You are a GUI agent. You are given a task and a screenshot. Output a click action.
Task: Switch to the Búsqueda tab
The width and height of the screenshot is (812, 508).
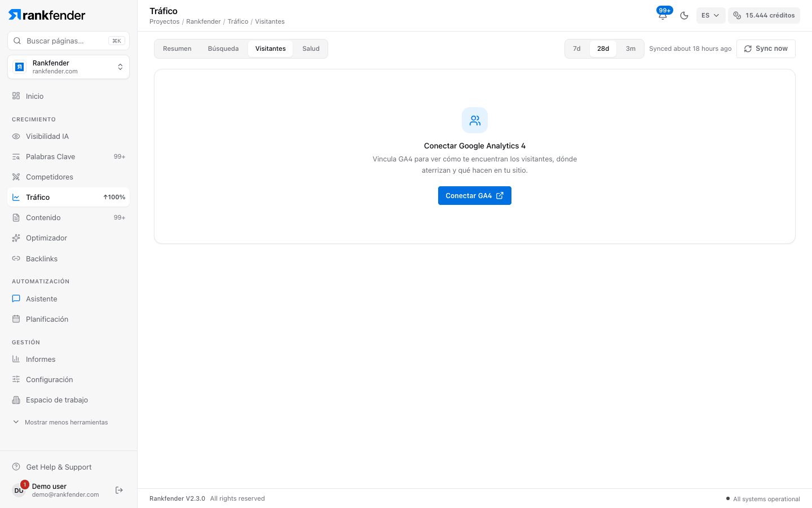coord(223,49)
